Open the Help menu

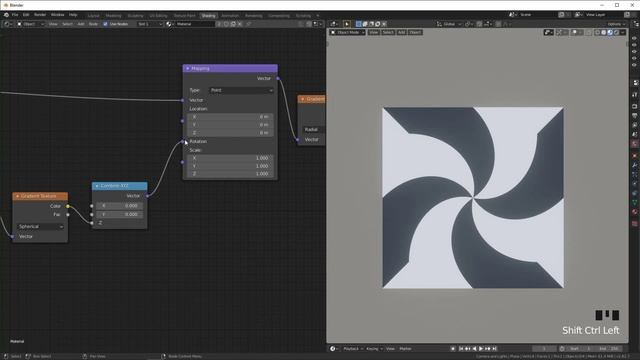tap(73, 15)
